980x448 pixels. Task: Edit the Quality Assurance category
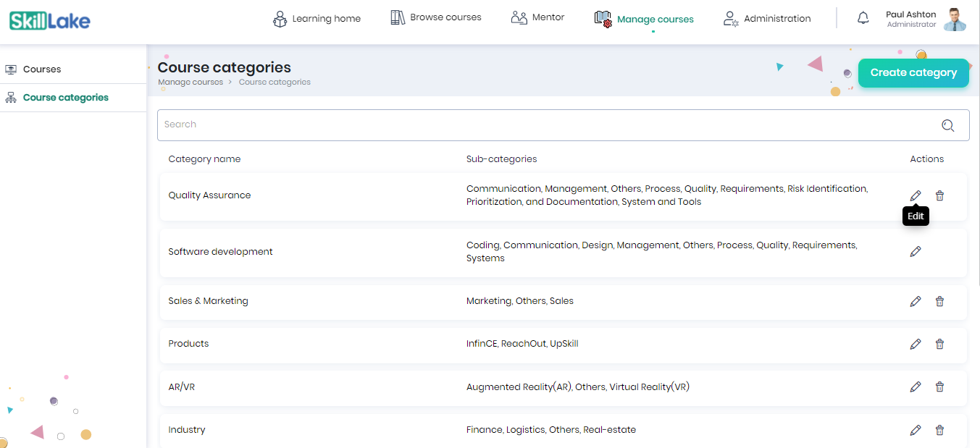click(x=916, y=195)
